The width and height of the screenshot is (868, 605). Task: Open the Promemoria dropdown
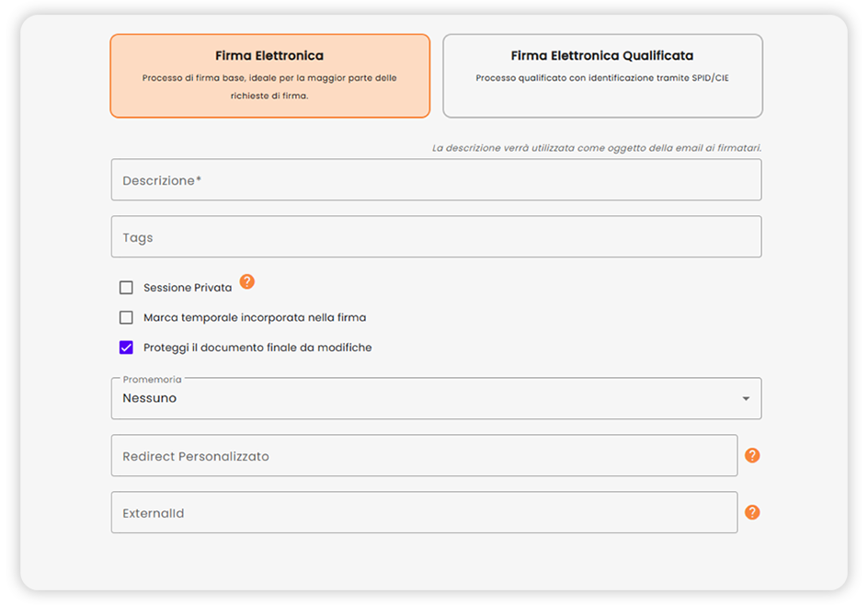(x=436, y=399)
